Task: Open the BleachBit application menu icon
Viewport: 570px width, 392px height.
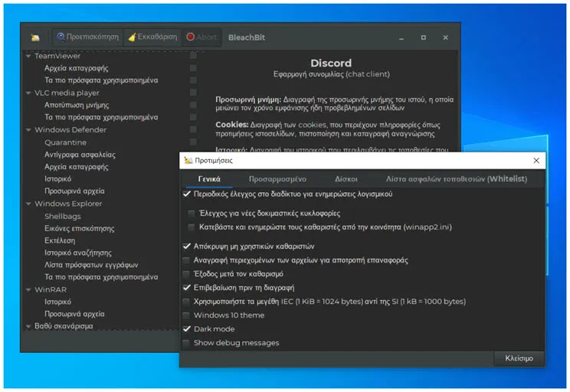Action: coord(35,38)
